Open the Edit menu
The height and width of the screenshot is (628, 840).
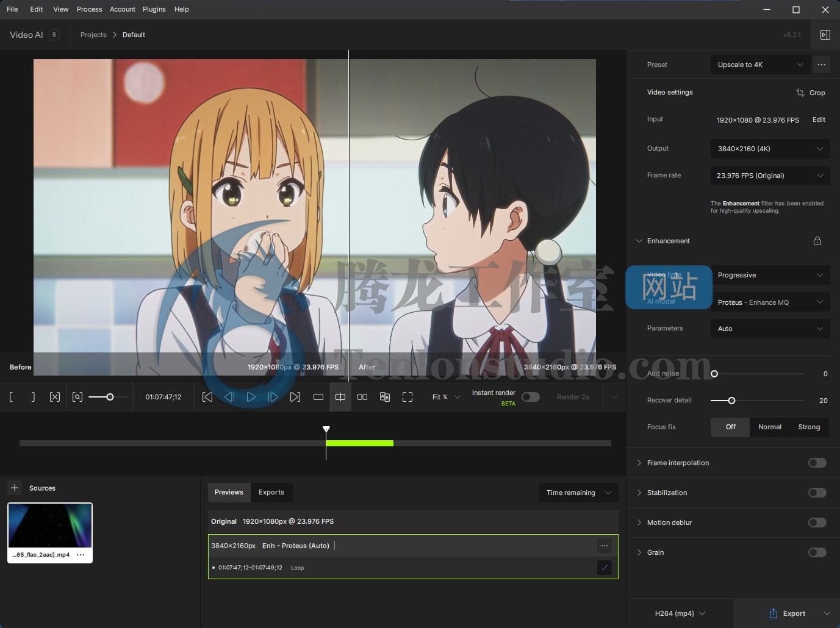[37, 9]
